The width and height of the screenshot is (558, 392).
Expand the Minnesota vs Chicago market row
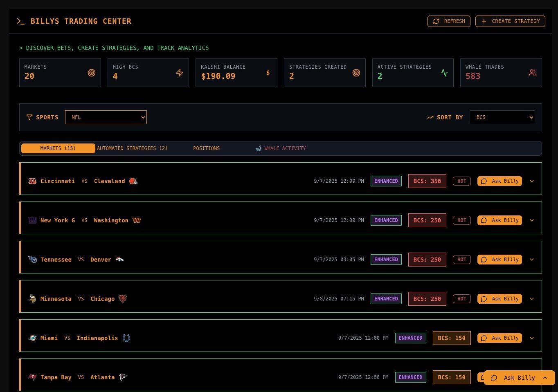532,299
